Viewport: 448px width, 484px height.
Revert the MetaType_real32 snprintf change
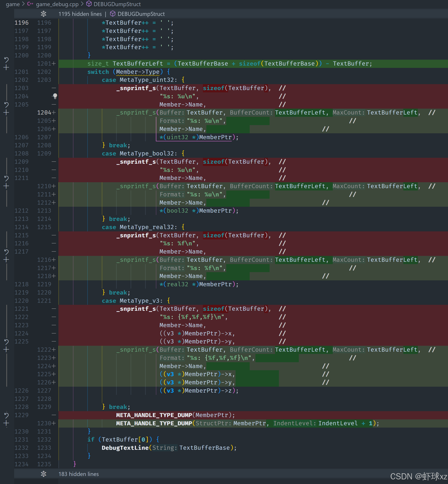pos(6,252)
